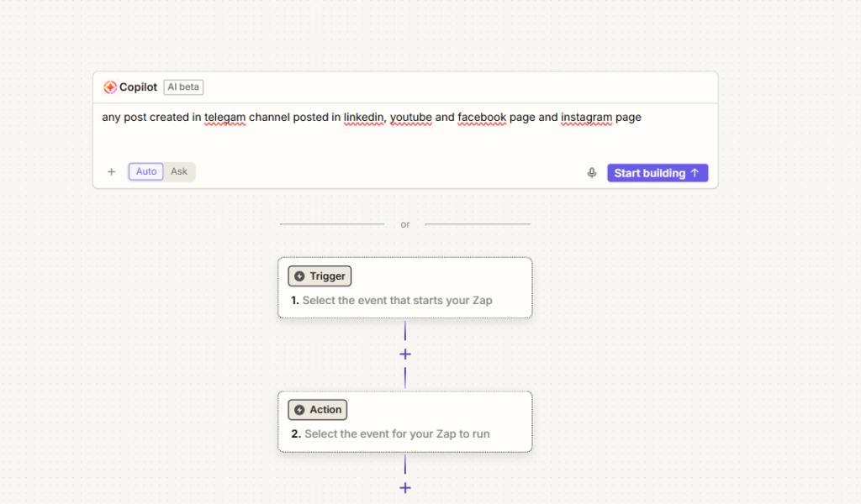Image resolution: width=861 pixels, height=504 pixels.
Task: Add a step below the Action card
Action: 405,488
